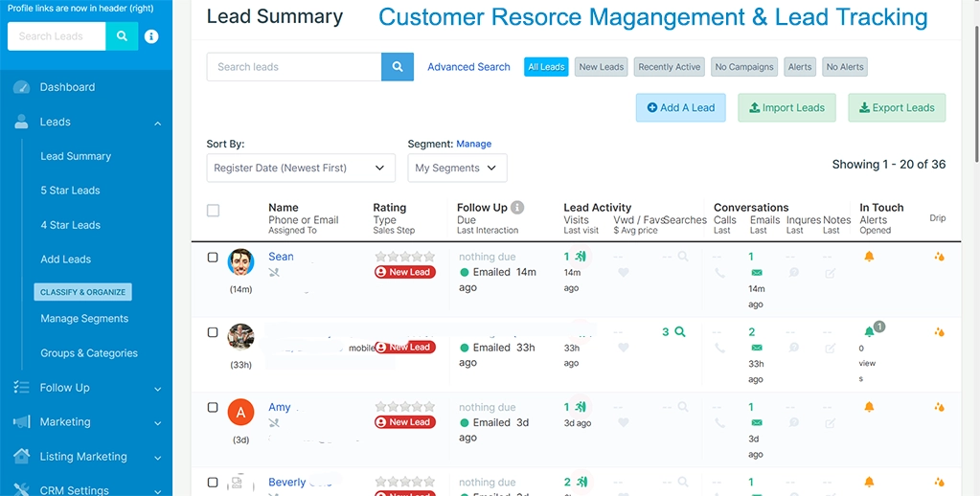The height and width of the screenshot is (496, 980).
Task: Expand the Follow Up sidebar chevron
Action: coord(157,389)
